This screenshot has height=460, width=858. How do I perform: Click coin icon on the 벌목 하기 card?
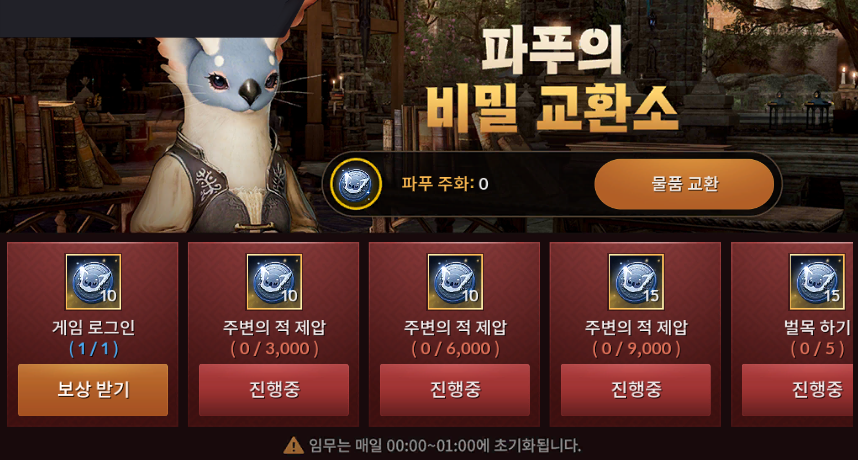pyautogui.click(x=817, y=282)
